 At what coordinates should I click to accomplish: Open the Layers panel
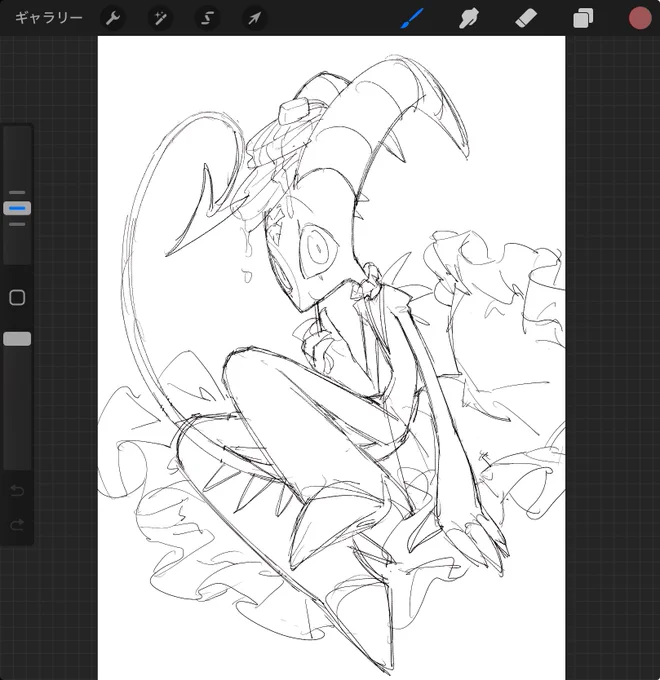(x=583, y=19)
